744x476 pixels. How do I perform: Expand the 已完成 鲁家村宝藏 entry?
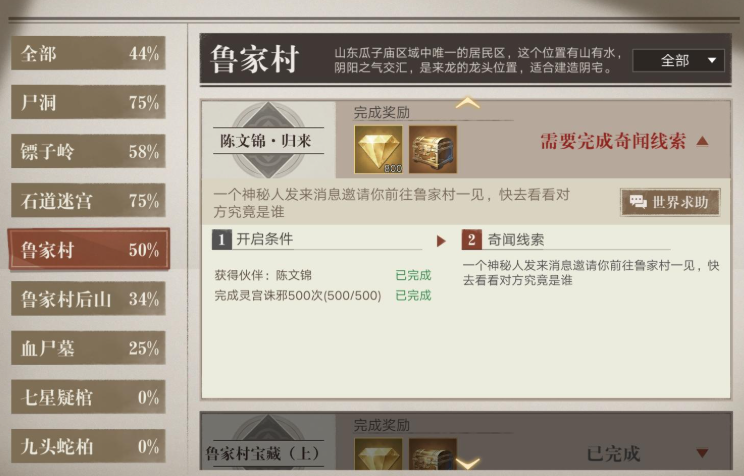click(703, 453)
